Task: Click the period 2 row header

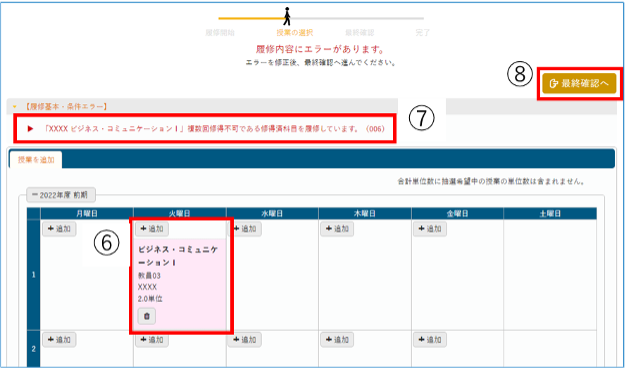Action: (33, 349)
